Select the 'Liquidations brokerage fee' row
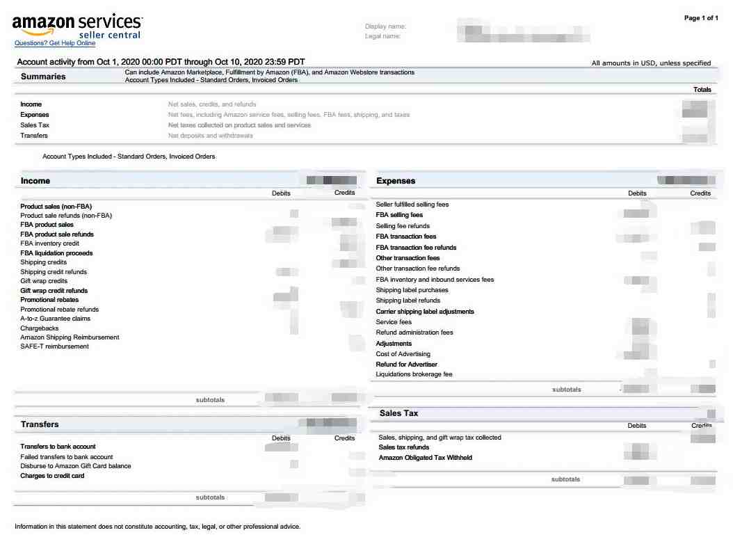Screen dimensions: 733x560 (414, 374)
